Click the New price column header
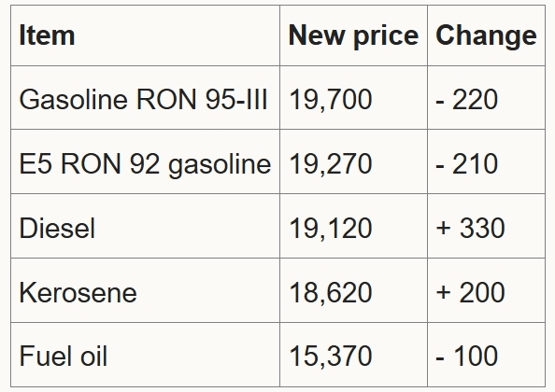 tap(353, 35)
